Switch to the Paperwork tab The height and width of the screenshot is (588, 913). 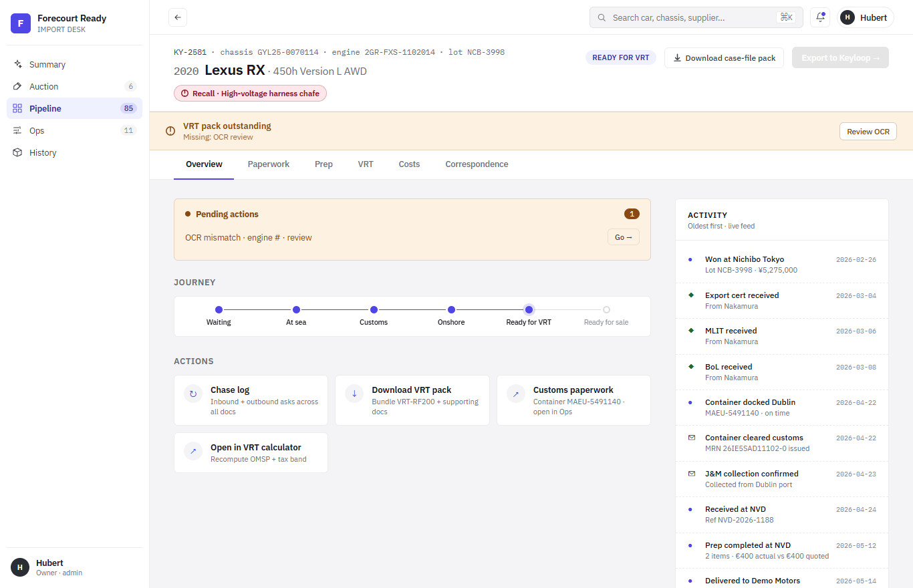point(269,164)
